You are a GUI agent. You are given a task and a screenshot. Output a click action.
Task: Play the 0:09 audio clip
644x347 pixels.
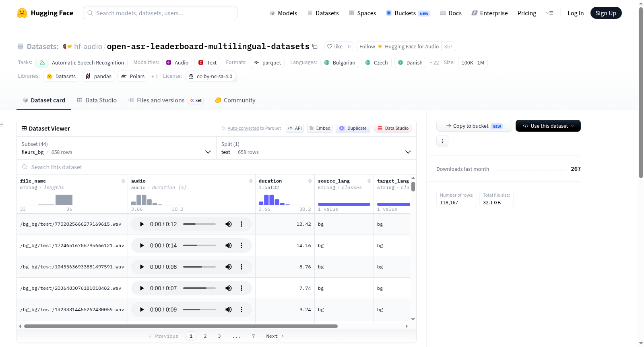(x=142, y=310)
